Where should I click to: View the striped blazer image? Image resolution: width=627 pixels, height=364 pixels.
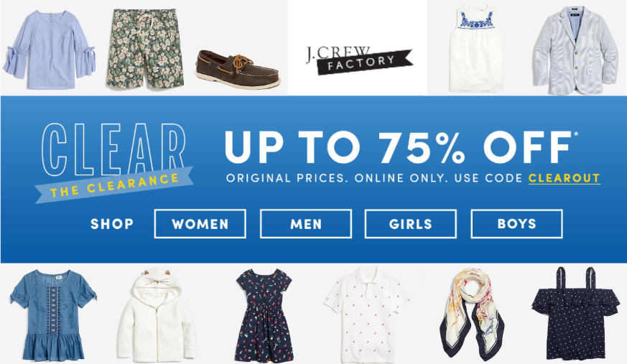pos(575,51)
